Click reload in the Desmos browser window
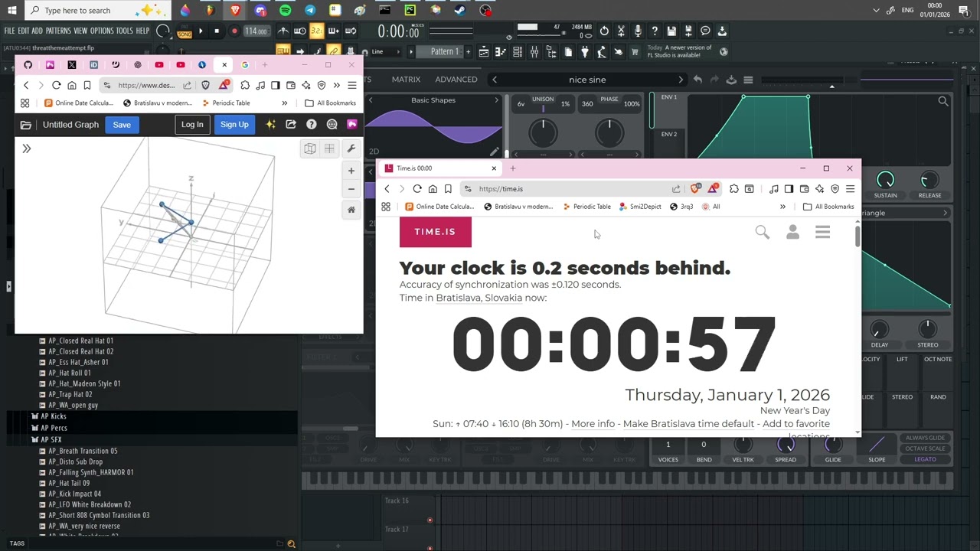The width and height of the screenshot is (980, 551). click(56, 85)
